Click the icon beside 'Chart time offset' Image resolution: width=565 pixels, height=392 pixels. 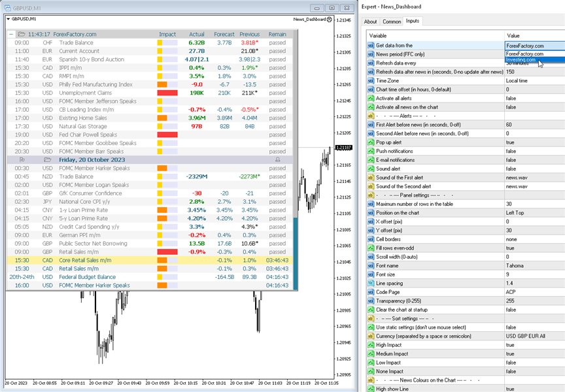point(371,90)
